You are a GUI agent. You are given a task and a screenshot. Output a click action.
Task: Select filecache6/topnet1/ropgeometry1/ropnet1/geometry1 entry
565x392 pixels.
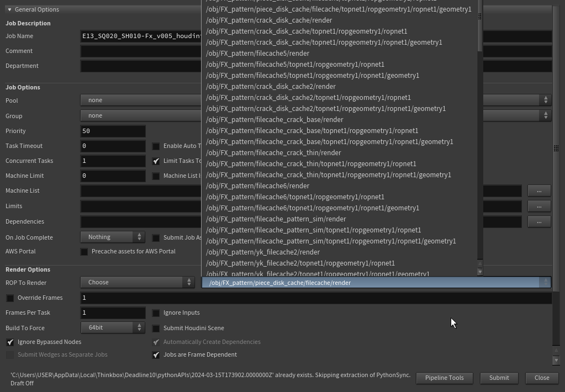339,208
